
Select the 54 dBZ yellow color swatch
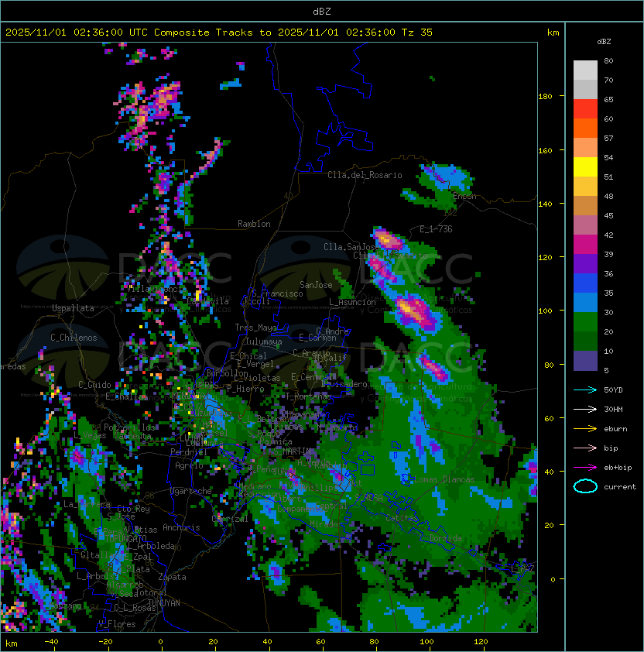pyautogui.click(x=585, y=167)
